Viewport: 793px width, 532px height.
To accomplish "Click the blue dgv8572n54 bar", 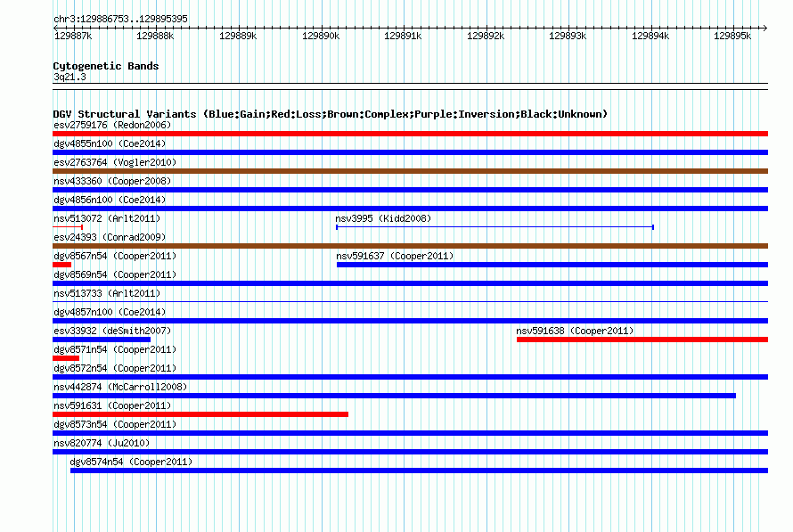I will click(x=410, y=377).
